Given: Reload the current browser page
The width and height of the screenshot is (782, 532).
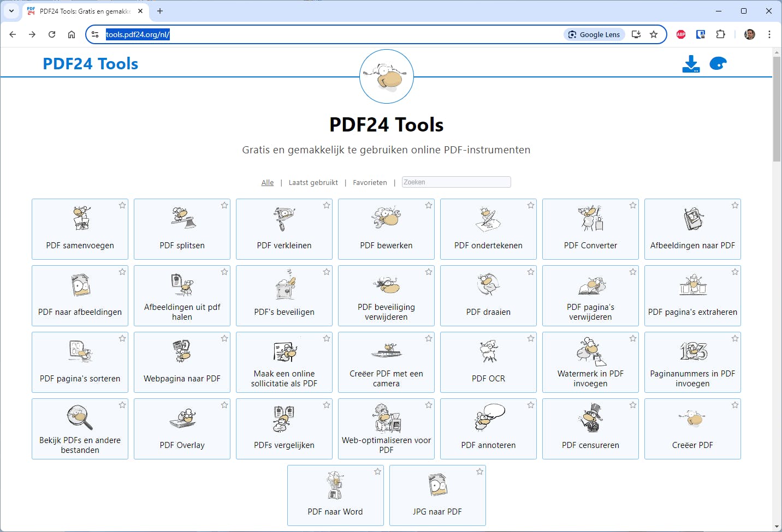Looking at the screenshot, I should (52, 34).
